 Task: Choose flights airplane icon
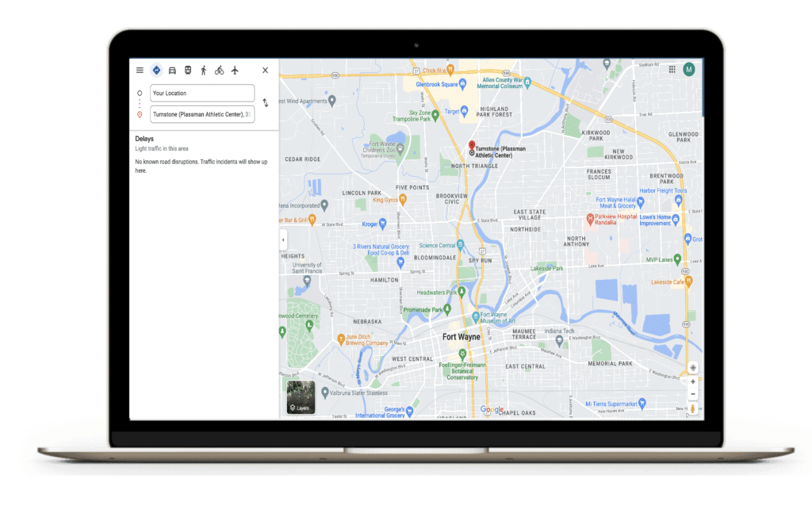235,70
